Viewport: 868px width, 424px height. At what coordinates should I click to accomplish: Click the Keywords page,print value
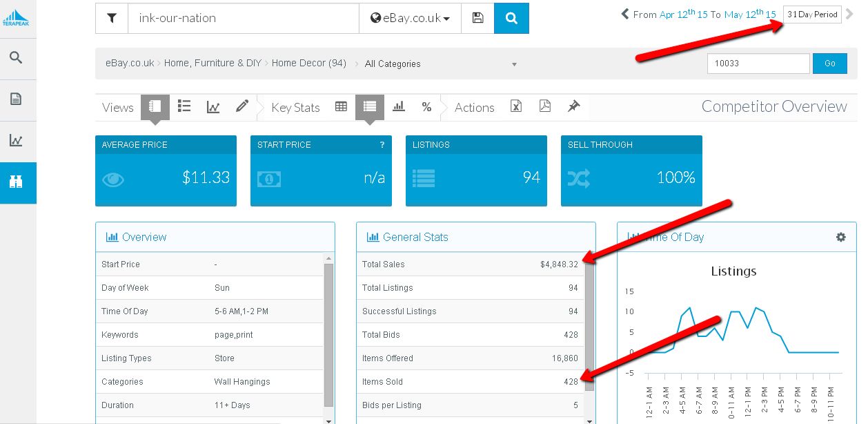(233, 335)
